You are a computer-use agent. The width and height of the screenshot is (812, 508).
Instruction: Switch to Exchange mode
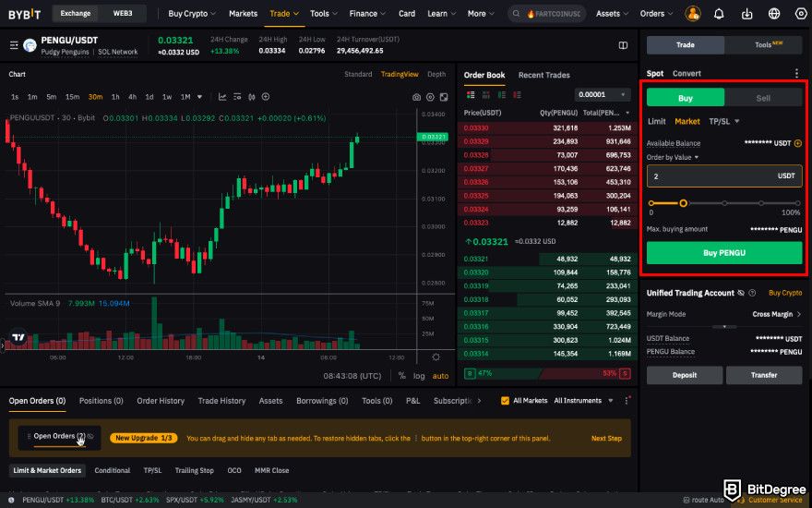[x=76, y=14]
